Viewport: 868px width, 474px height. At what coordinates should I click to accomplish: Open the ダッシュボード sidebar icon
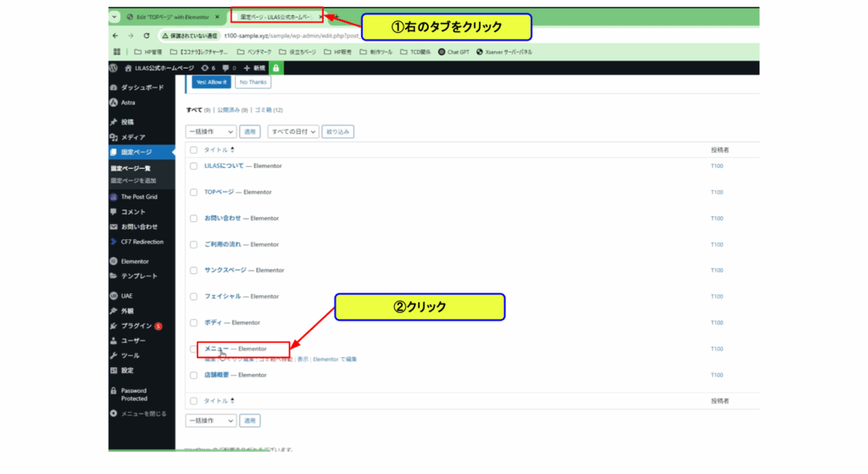[114, 87]
